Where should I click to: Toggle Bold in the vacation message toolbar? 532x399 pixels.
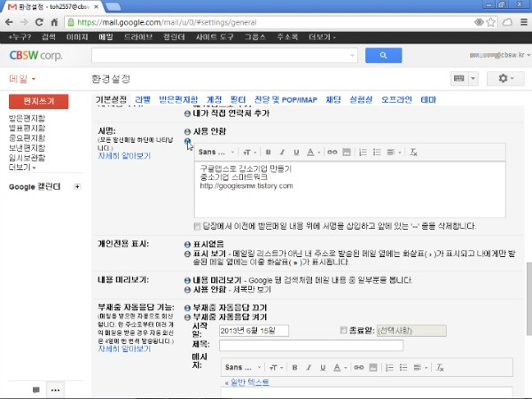click(x=295, y=367)
